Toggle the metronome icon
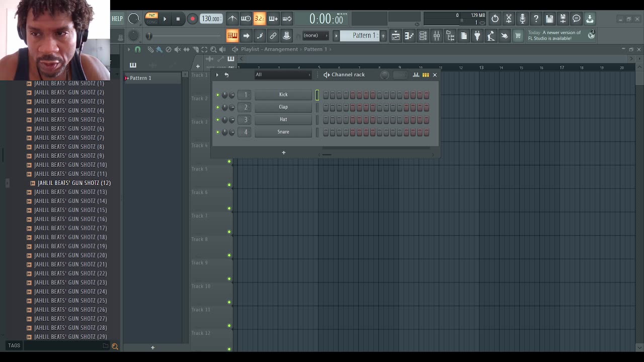Viewport: 644px width, 362px height. pyautogui.click(x=232, y=19)
